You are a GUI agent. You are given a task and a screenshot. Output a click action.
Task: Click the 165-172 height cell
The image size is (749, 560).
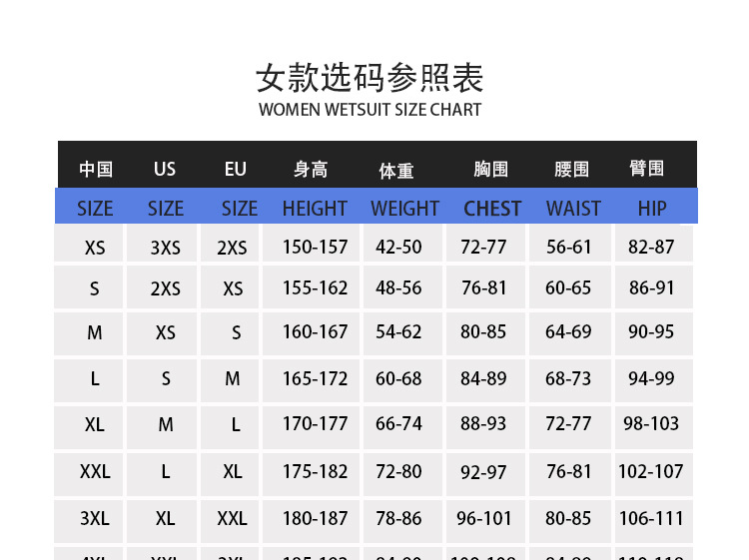click(315, 379)
